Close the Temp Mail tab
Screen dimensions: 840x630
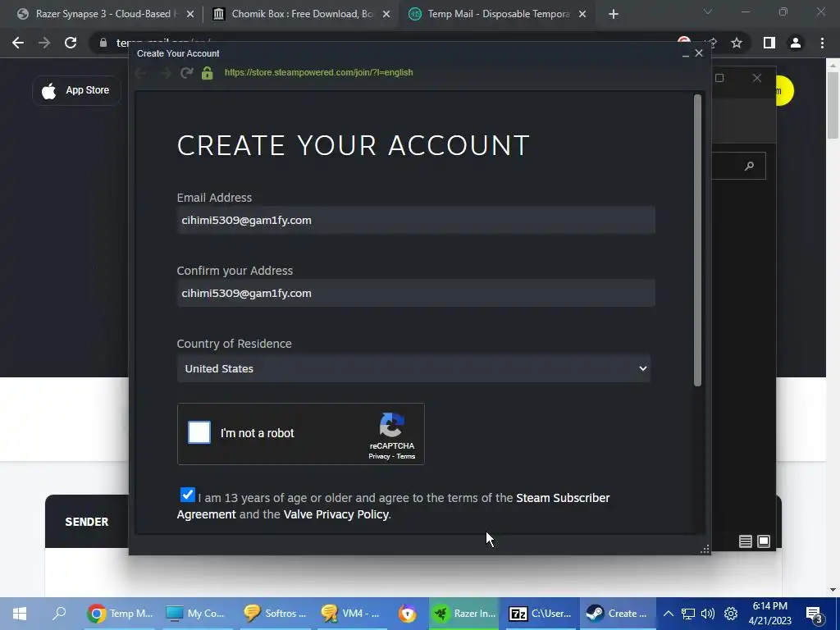tap(582, 15)
